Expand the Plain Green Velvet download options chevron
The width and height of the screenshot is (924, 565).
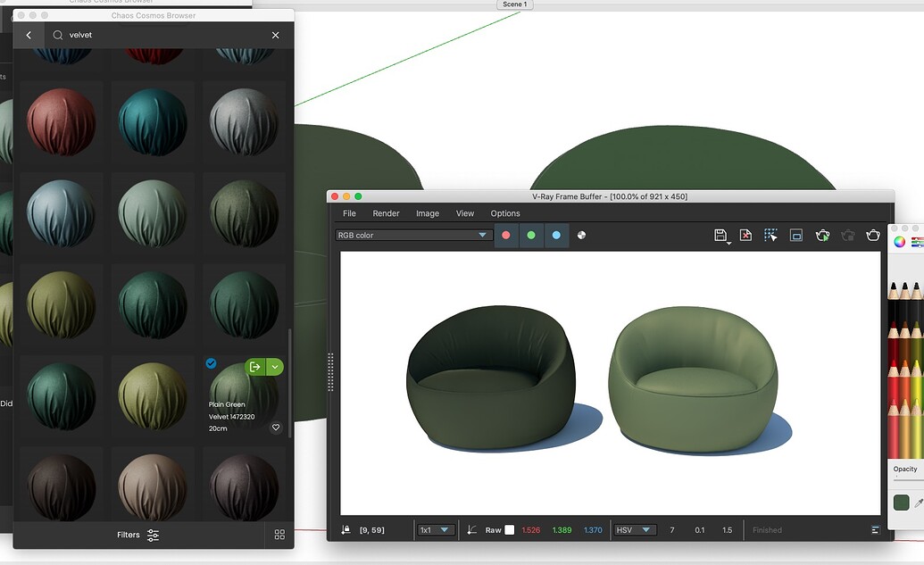[x=274, y=366]
